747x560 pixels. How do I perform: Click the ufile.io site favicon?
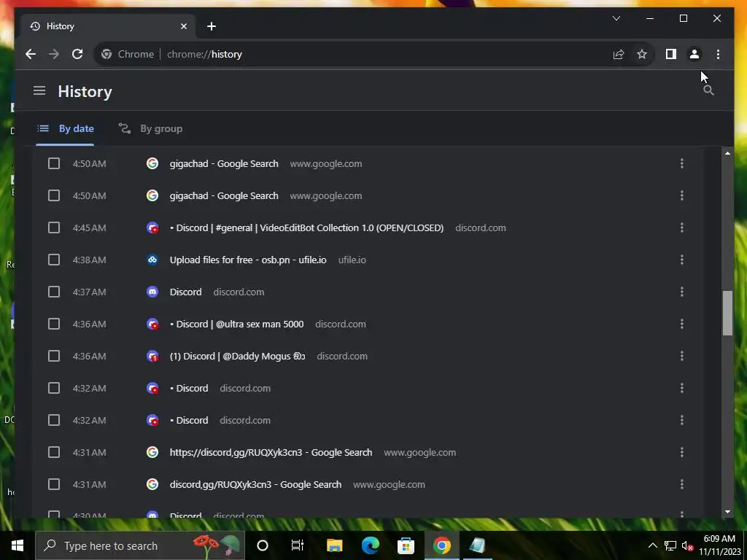tap(152, 260)
